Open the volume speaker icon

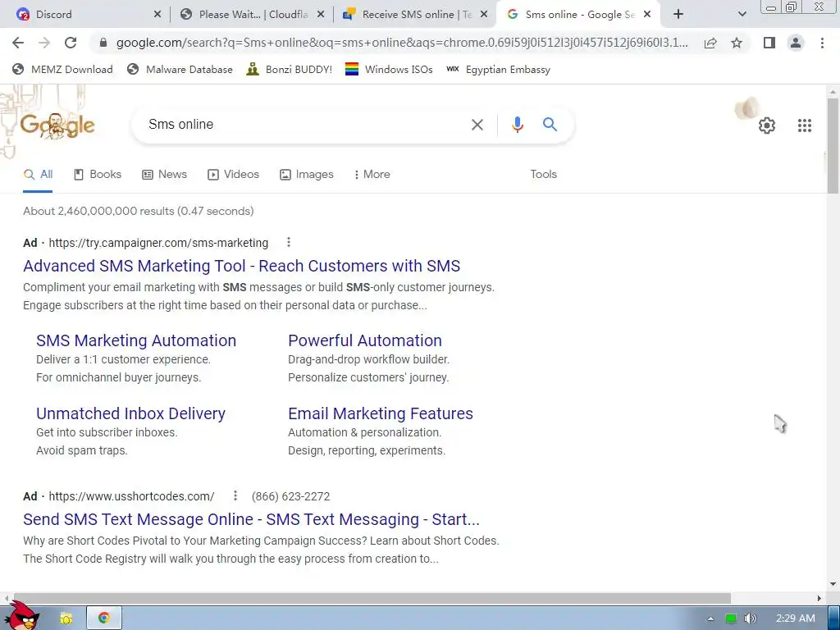click(x=751, y=619)
